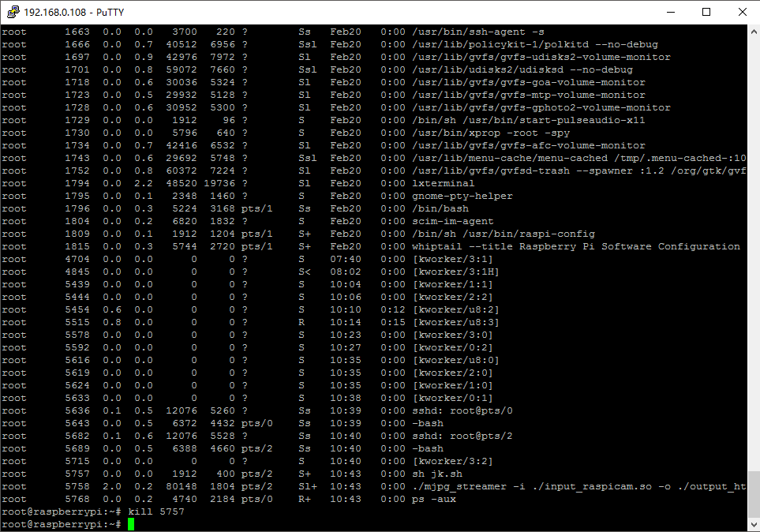760x532 pixels.
Task: Click the menu-cached process text
Action: [x=579, y=158]
